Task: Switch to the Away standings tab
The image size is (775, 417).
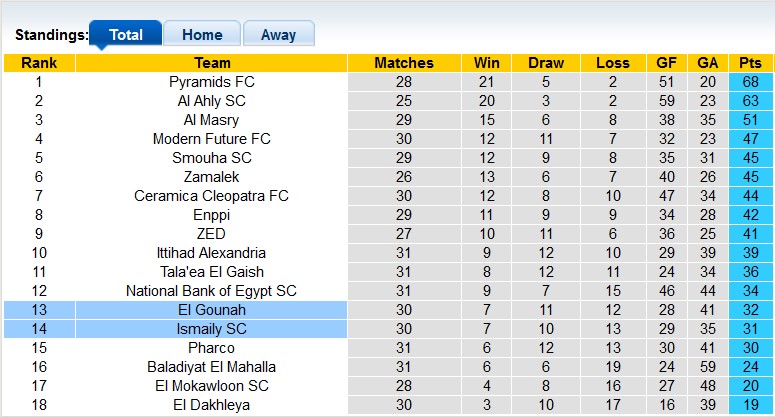Action: 278,34
